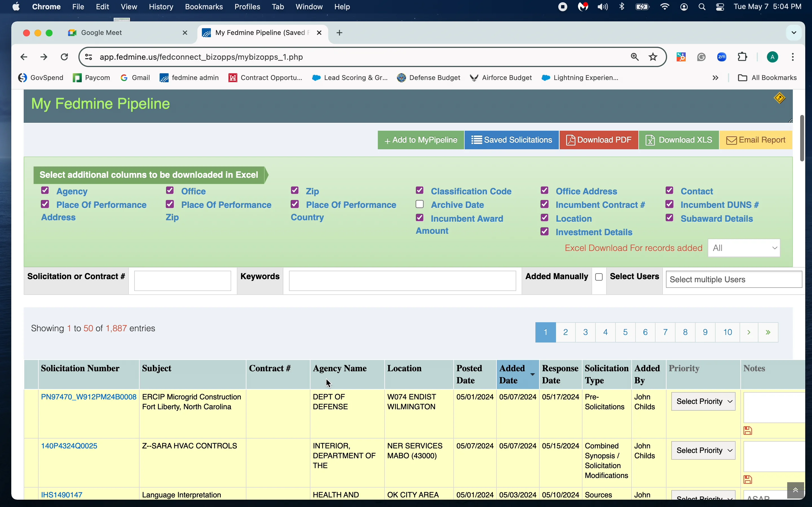Open the fedmine admin bookmark

coord(189,77)
